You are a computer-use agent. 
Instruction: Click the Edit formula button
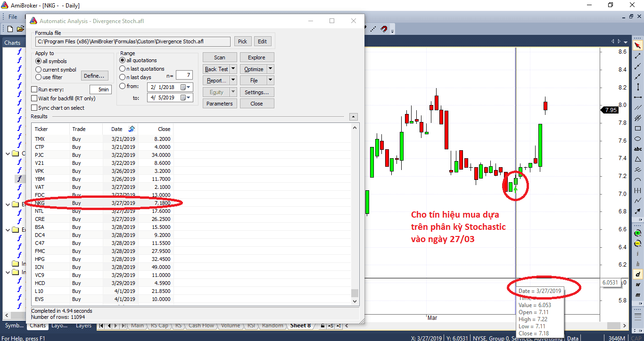(263, 41)
